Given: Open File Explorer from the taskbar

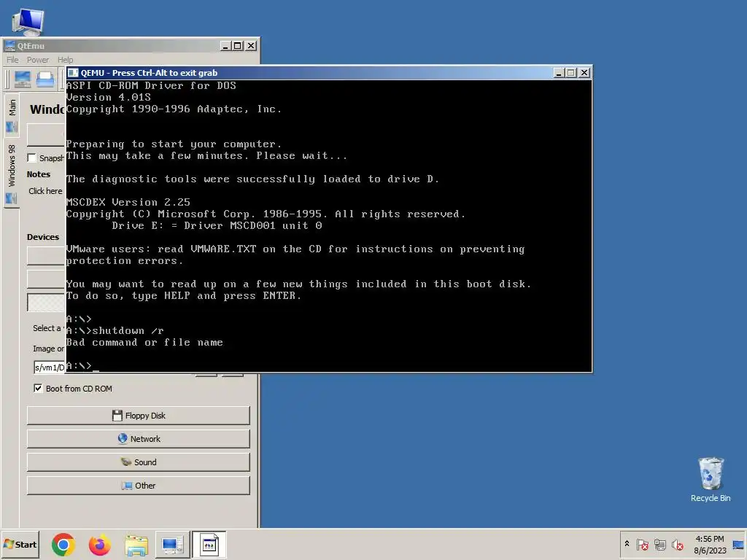Looking at the screenshot, I should [136, 545].
